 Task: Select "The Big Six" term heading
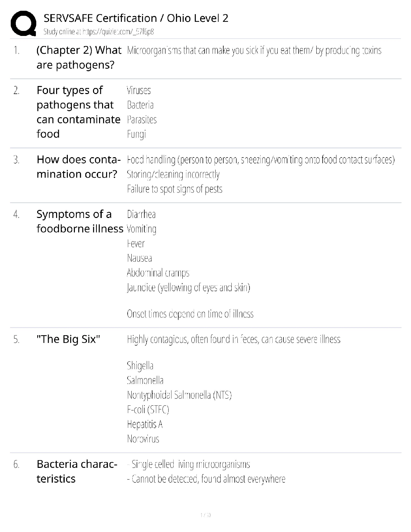coord(68,339)
